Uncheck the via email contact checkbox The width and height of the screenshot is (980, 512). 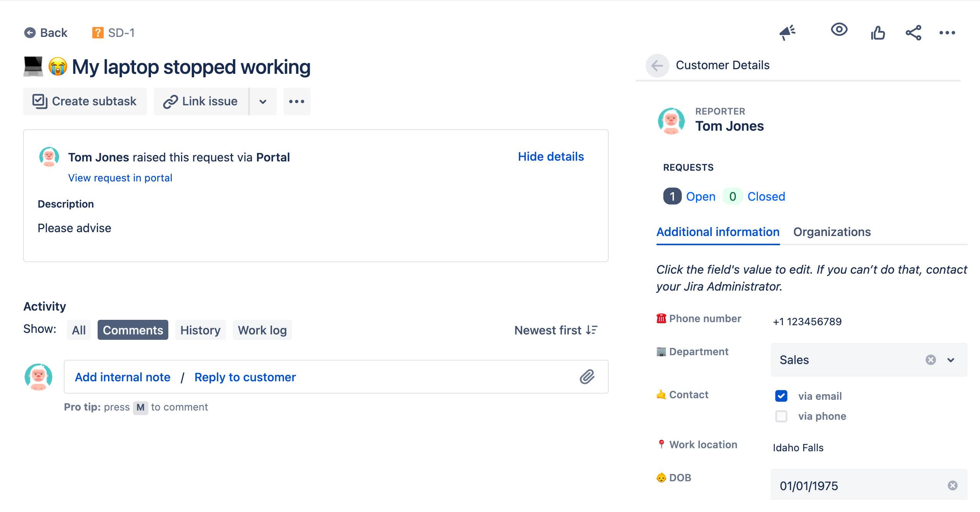781,396
